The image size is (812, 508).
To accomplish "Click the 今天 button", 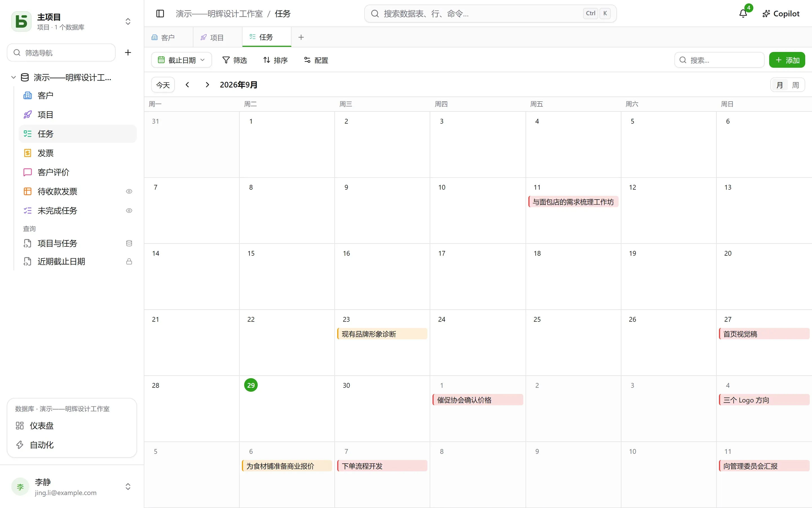I will coord(163,85).
